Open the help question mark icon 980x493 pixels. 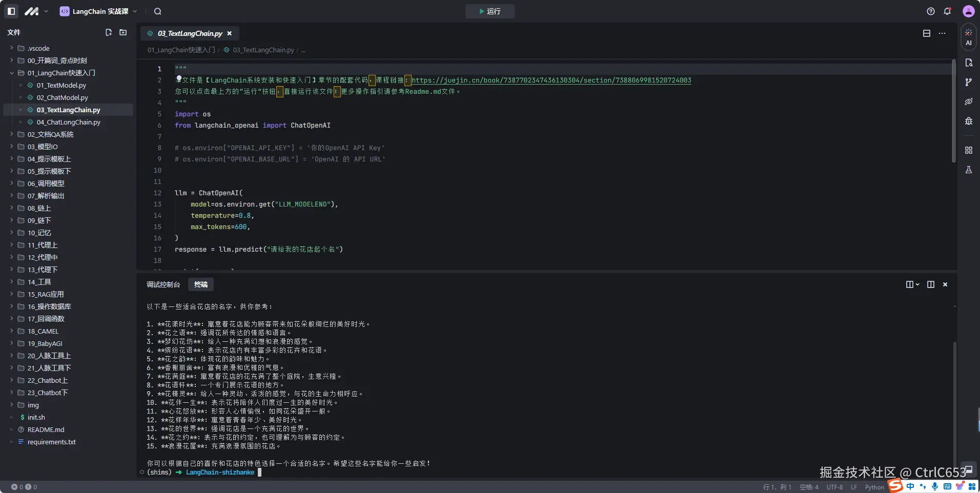(931, 11)
